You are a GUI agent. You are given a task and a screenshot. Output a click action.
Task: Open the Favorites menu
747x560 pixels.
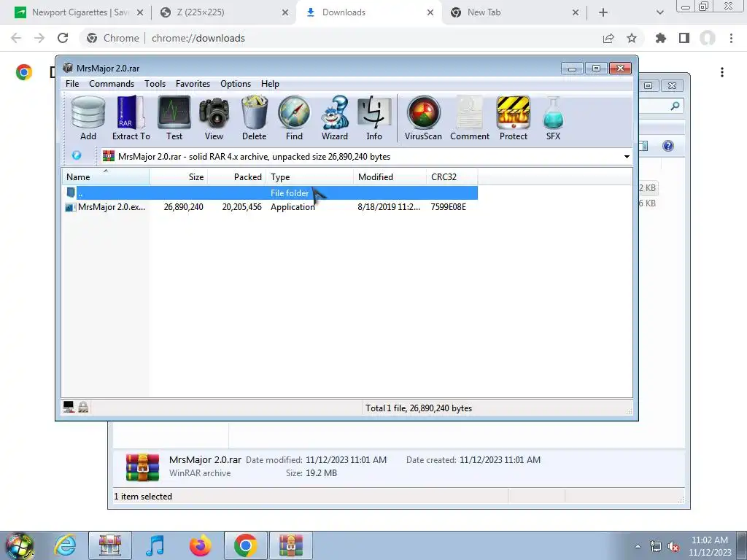(x=193, y=84)
